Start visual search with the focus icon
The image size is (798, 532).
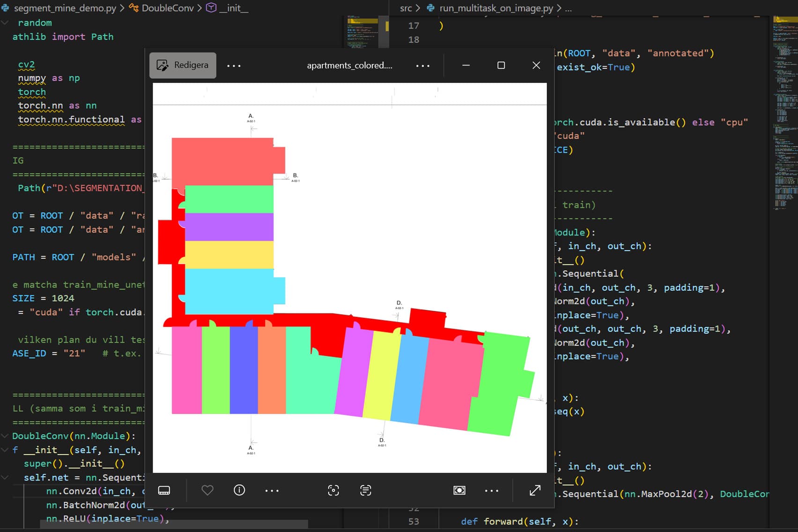point(333,490)
